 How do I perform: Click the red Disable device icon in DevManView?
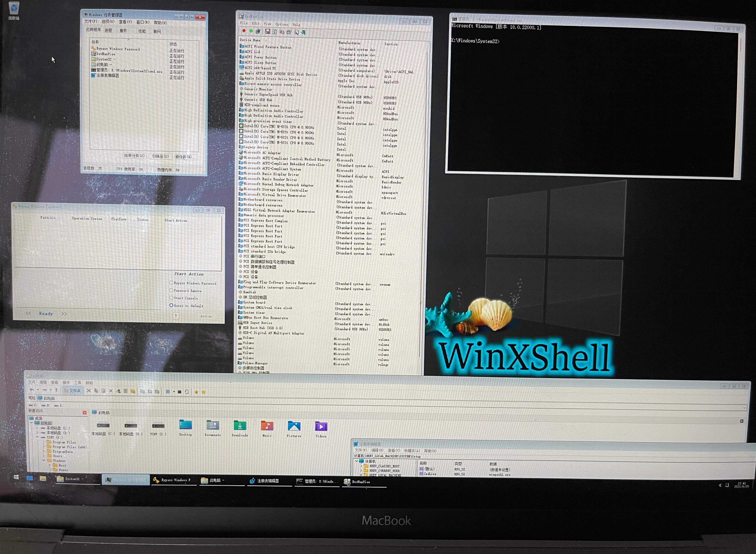click(244, 31)
